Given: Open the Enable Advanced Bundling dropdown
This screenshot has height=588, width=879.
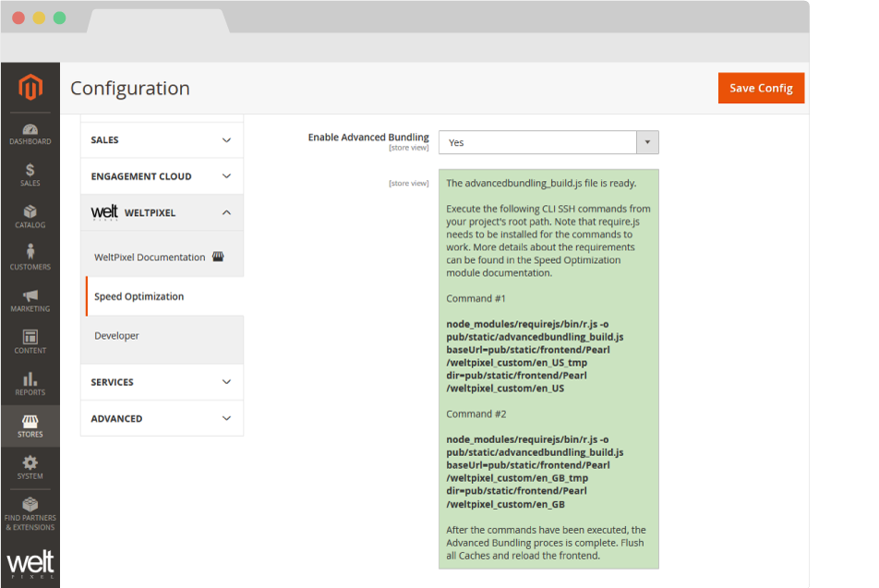Looking at the screenshot, I should point(548,142).
